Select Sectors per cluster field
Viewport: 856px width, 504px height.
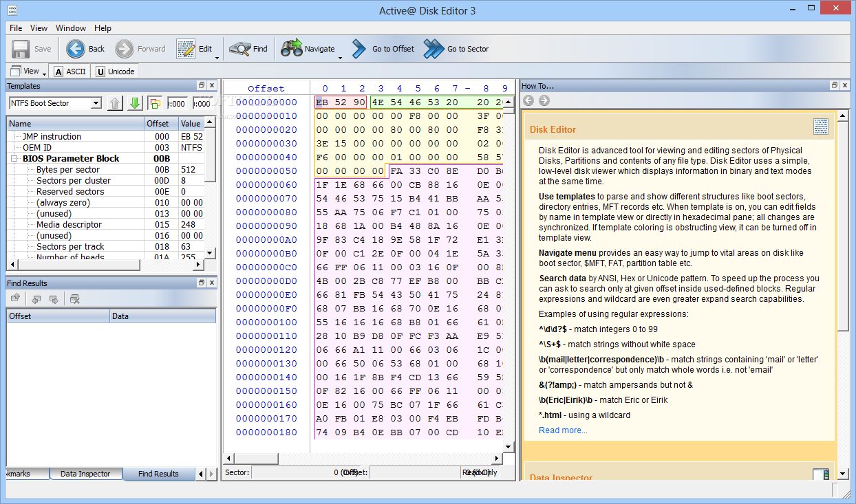coord(106,181)
